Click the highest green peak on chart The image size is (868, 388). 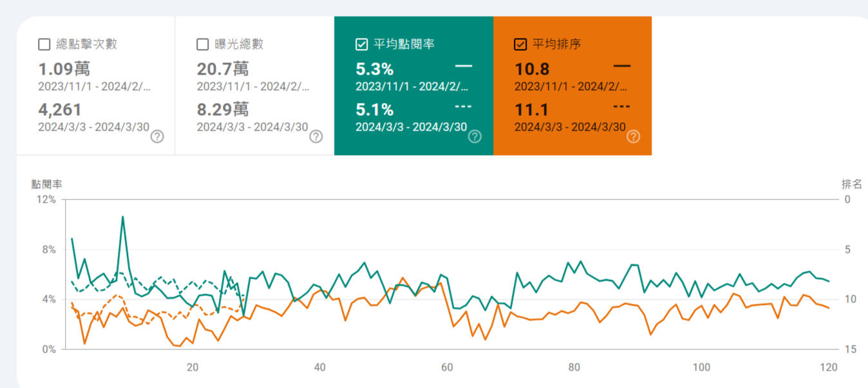coord(122,217)
